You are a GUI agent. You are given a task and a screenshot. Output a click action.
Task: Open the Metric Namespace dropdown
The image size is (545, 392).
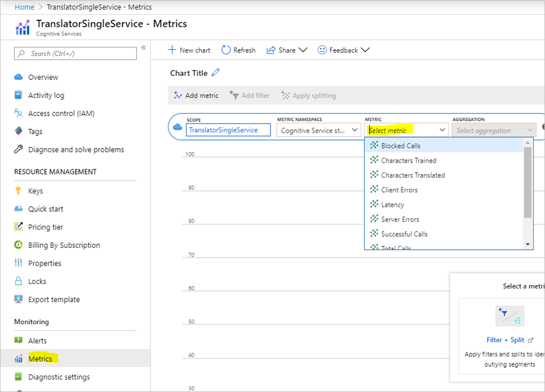point(320,130)
